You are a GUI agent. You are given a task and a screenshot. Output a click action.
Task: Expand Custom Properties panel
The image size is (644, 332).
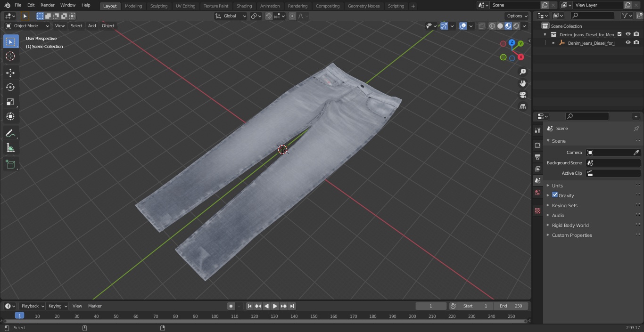click(x=572, y=235)
